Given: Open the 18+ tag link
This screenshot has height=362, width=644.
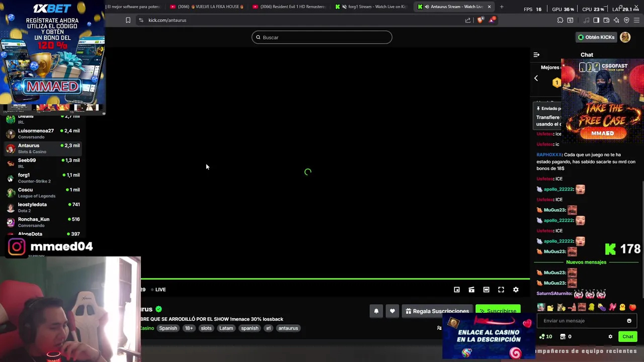Looking at the screenshot, I should tap(189, 328).
